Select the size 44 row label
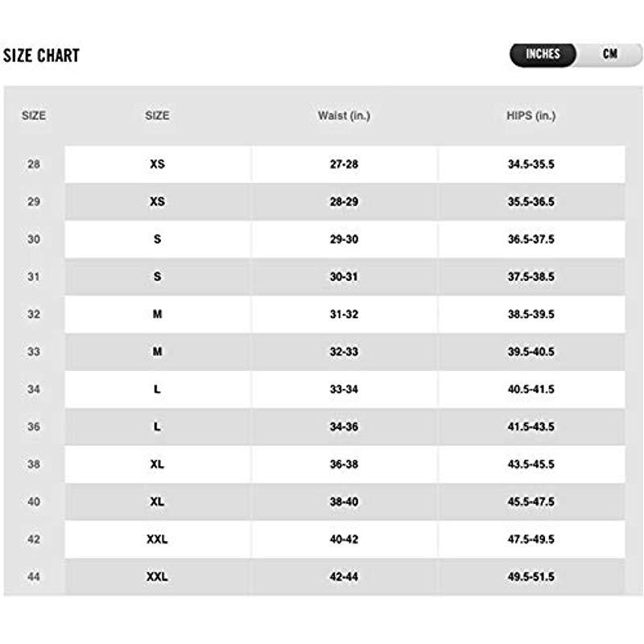Screen dimensions: 644x644 [x=34, y=576]
